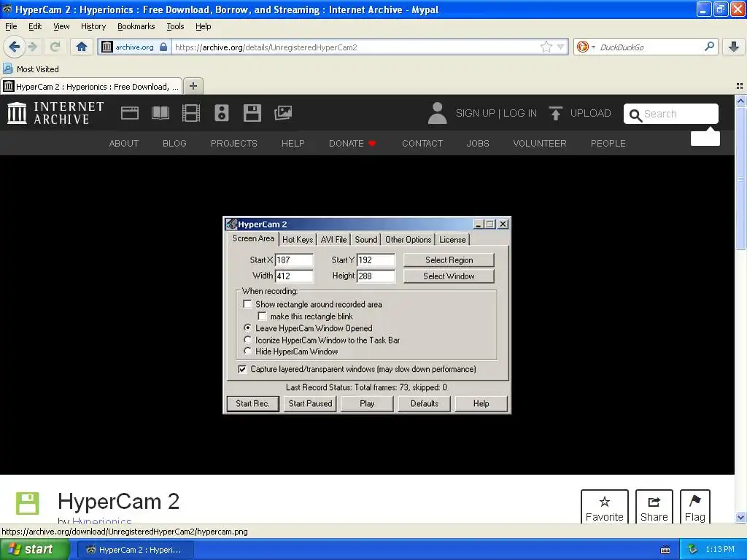Open the Web (Wayback) icon in Archive nav
The image size is (747, 560).
click(130, 113)
